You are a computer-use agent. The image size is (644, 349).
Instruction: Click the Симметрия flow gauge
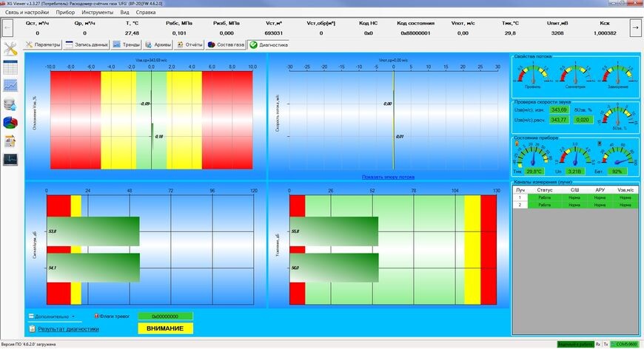tap(575, 75)
